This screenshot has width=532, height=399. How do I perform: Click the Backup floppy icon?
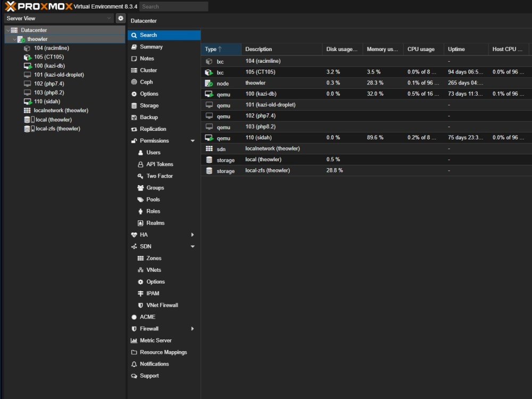pyautogui.click(x=134, y=118)
